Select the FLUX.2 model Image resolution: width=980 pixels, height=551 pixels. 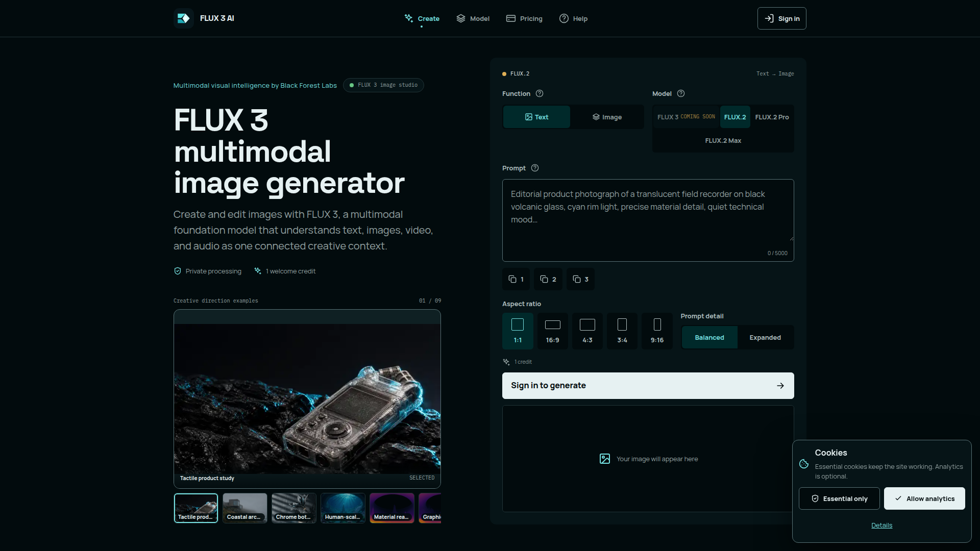tap(735, 117)
